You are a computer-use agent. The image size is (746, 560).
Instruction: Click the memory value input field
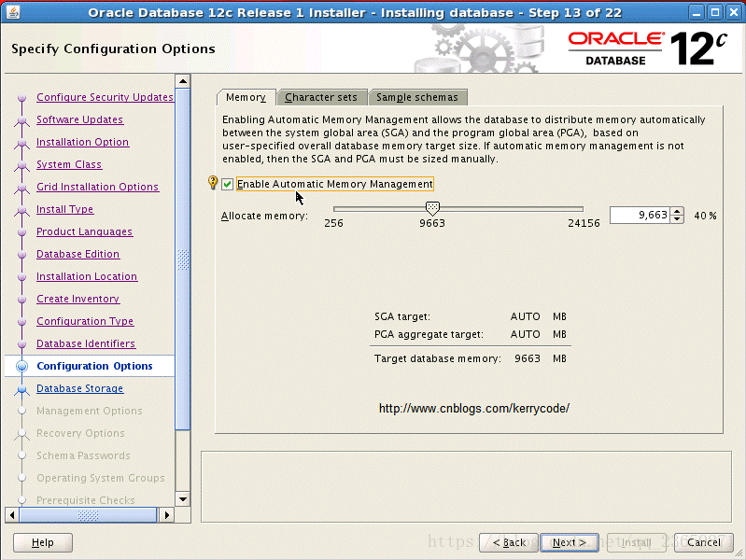[640, 215]
